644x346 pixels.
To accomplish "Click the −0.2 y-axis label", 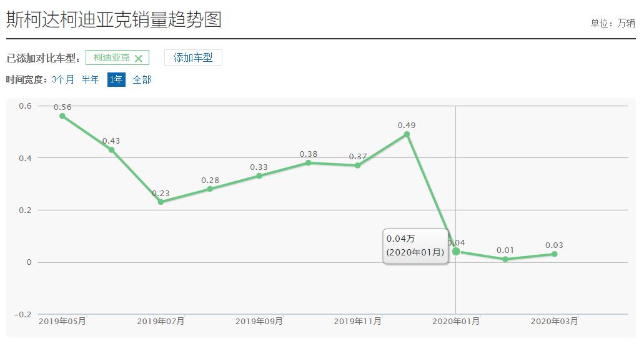I will click(x=23, y=314).
